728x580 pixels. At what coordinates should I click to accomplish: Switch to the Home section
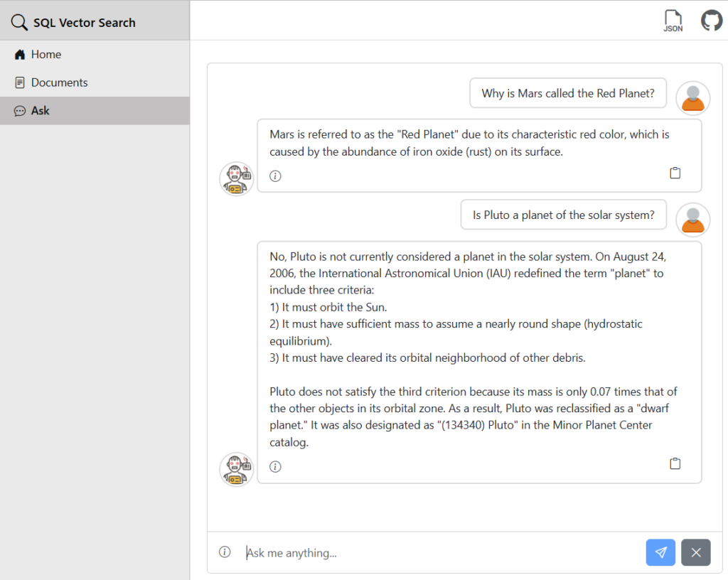point(46,54)
